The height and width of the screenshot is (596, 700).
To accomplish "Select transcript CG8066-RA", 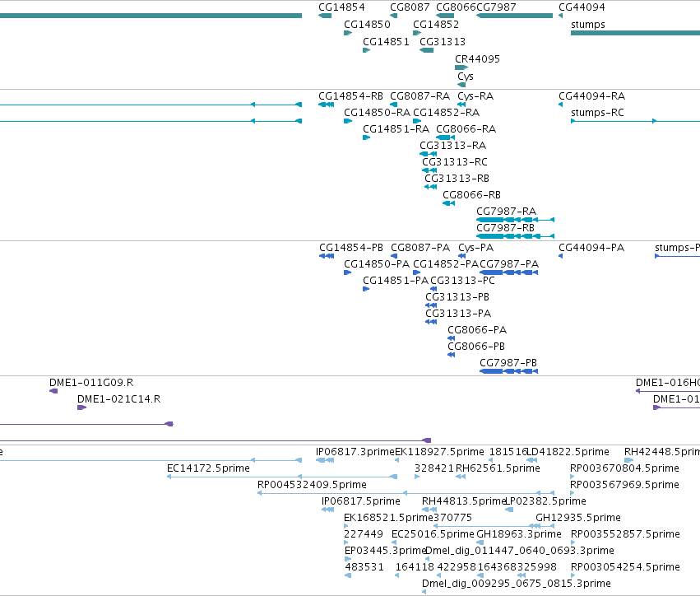I will 466,129.
